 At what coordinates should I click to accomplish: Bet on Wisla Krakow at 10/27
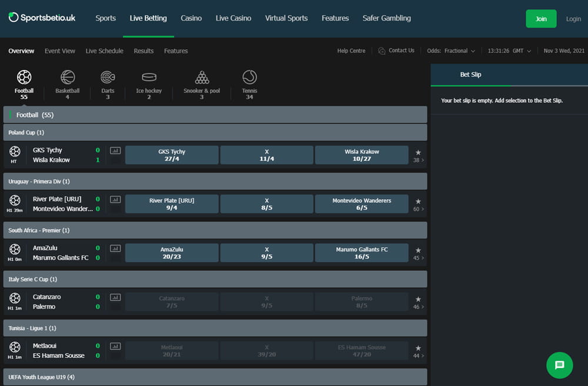pyautogui.click(x=362, y=155)
